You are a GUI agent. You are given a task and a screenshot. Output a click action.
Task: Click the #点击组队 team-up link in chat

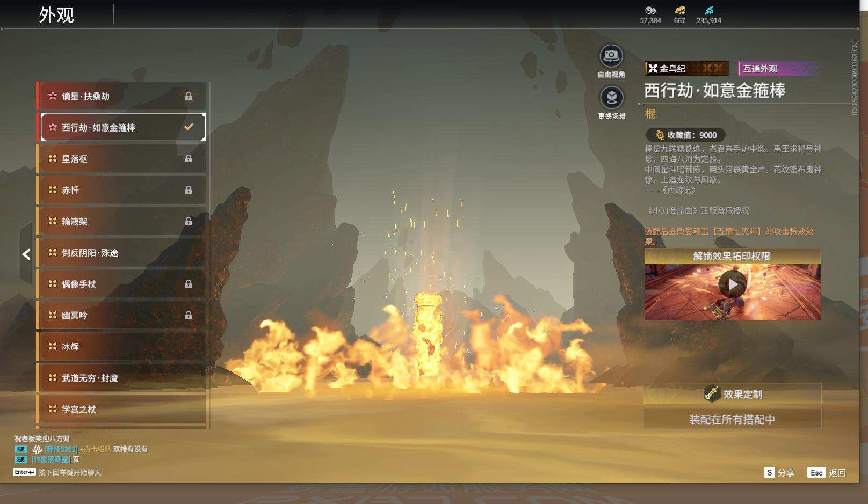[x=96, y=449]
